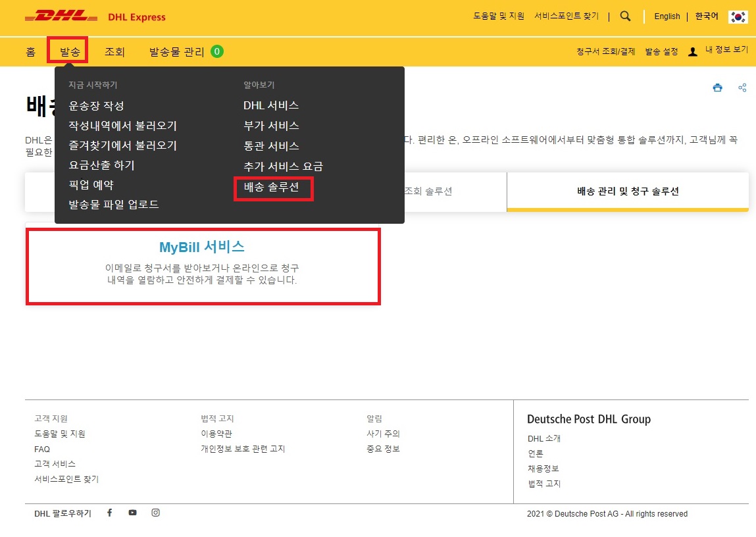Open 개인정보 보호 관련 고지 link
The width and height of the screenshot is (756, 537).
[x=243, y=449]
